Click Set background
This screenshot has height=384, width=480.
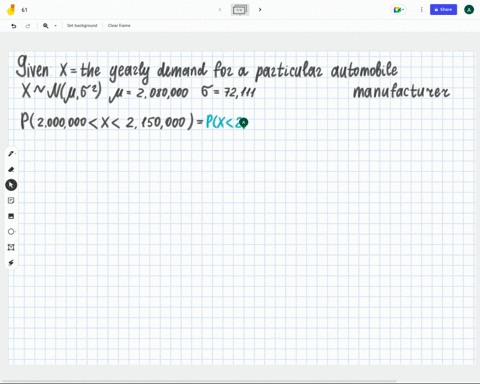(82, 26)
